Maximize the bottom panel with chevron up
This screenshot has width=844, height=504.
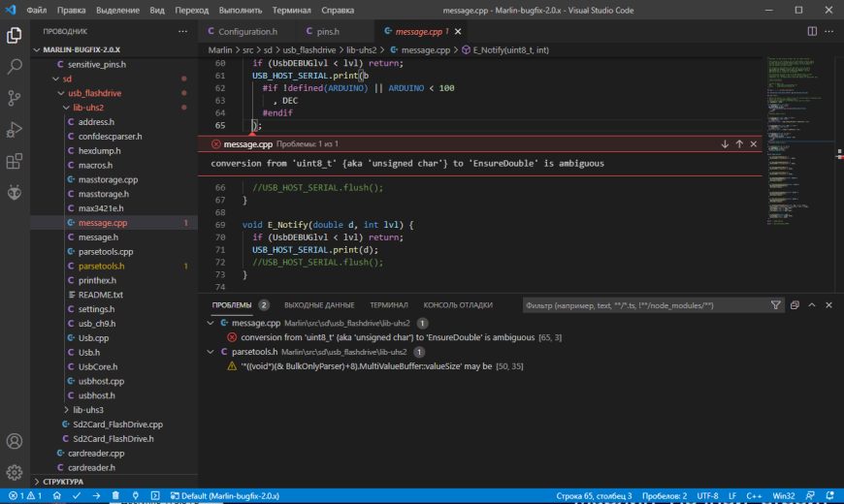(x=812, y=305)
